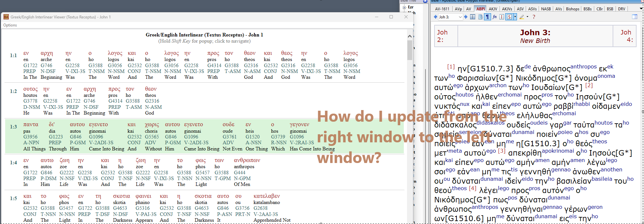
Task: Switch to the AV-1611 Bible tab
Action: [442, 9]
